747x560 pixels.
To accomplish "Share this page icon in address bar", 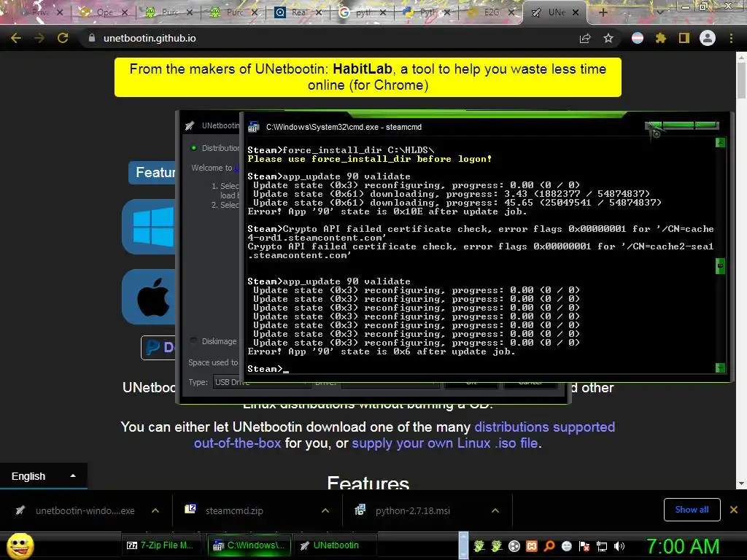I will (585, 38).
